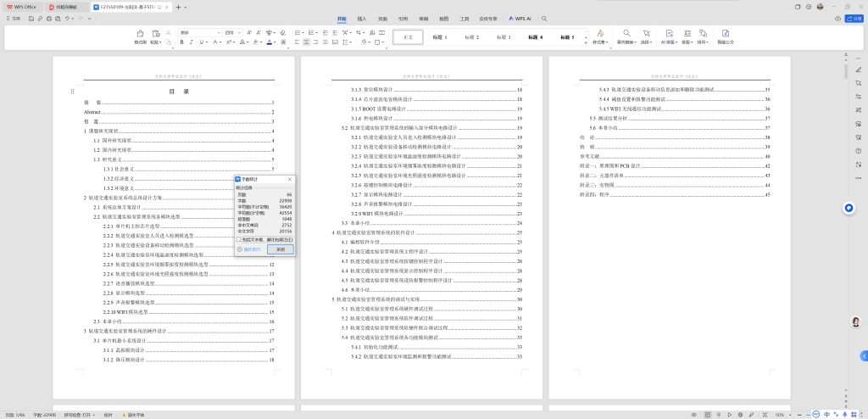This screenshot has height=419, width=868.
Task: Switch to the Insert (插入) ribbon tab
Action: point(362,18)
